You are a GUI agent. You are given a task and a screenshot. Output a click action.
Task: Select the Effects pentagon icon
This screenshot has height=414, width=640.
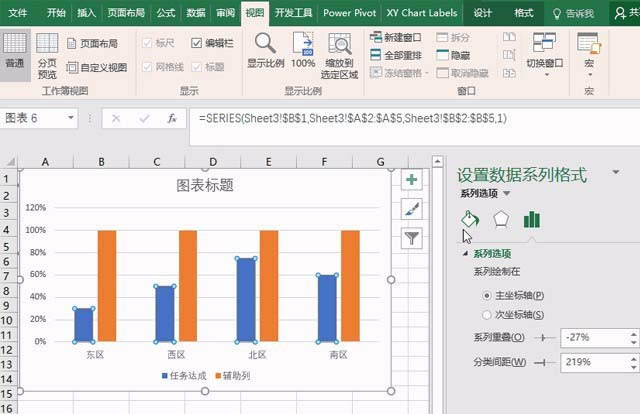click(x=501, y=219)
